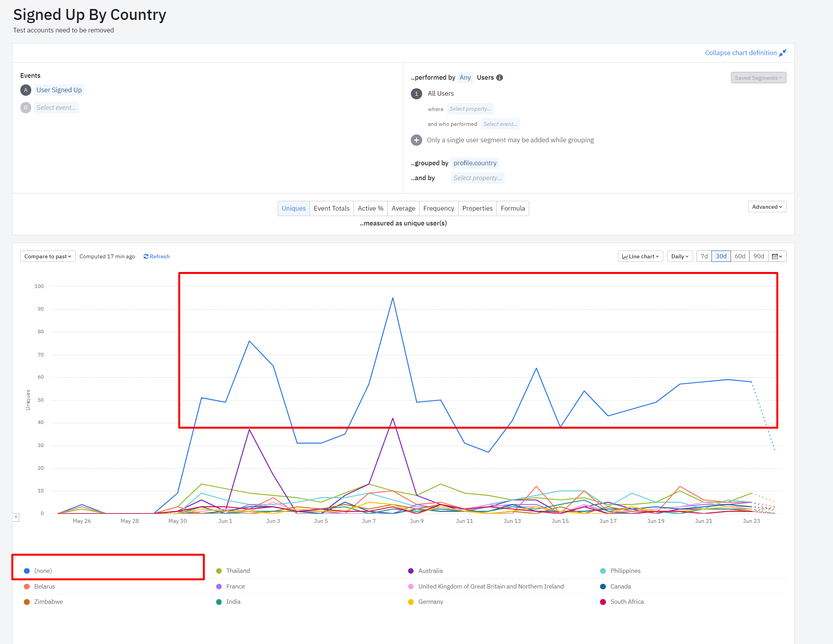Click the Users info icon

click(x=500, y=78)
